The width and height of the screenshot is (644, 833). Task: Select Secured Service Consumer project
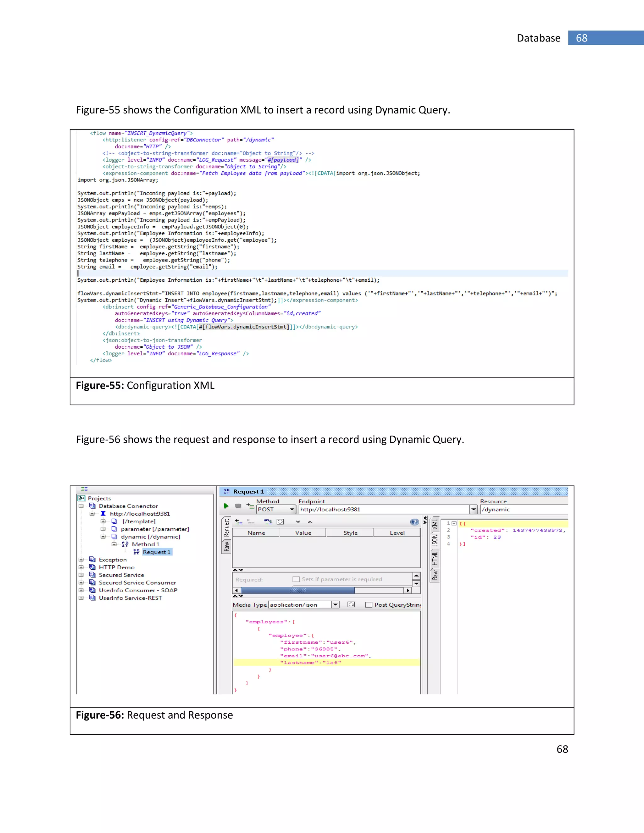tap(137, 582)
